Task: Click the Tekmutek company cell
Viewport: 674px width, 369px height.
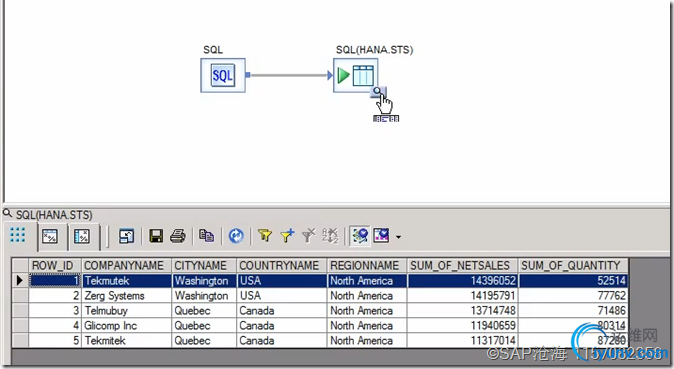Action: 126,281
